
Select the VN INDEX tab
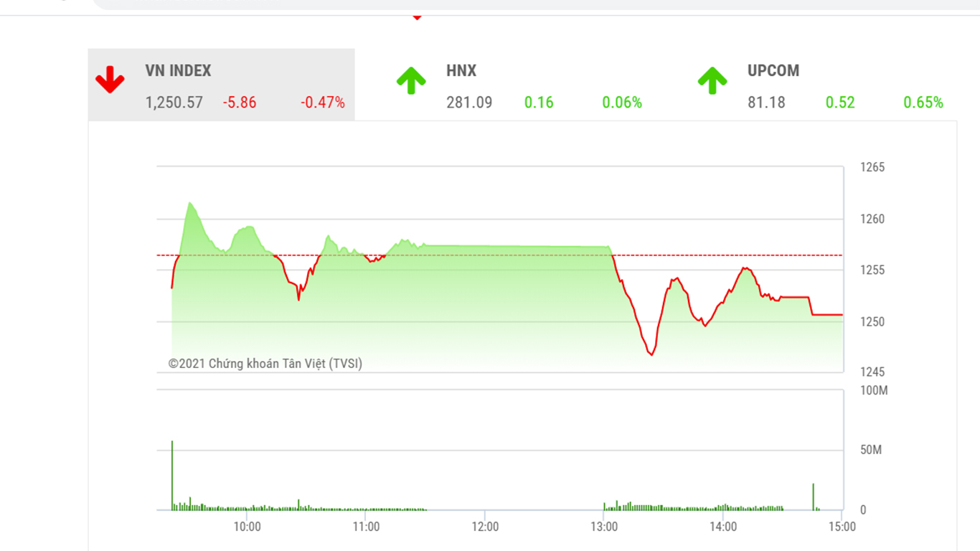point(221,85)
